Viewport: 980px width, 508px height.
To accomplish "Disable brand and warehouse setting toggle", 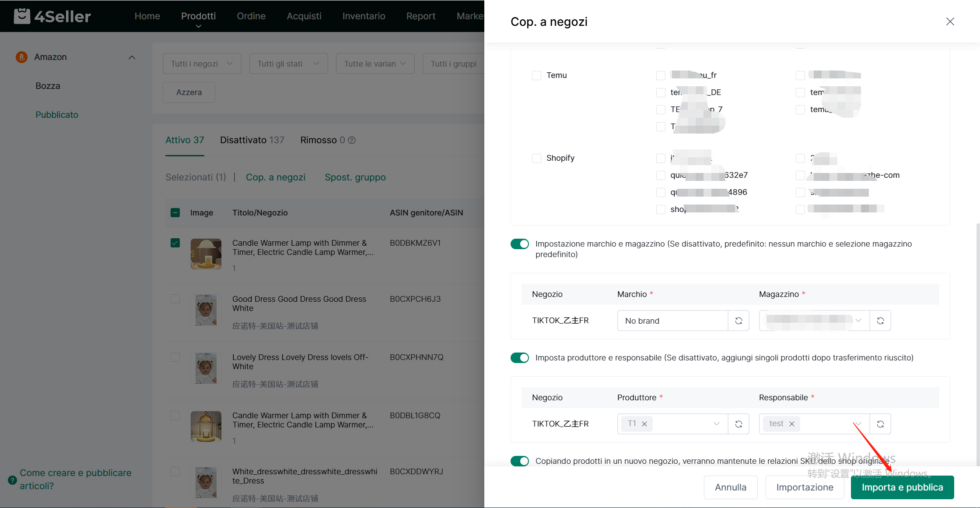I will point(520,244).
